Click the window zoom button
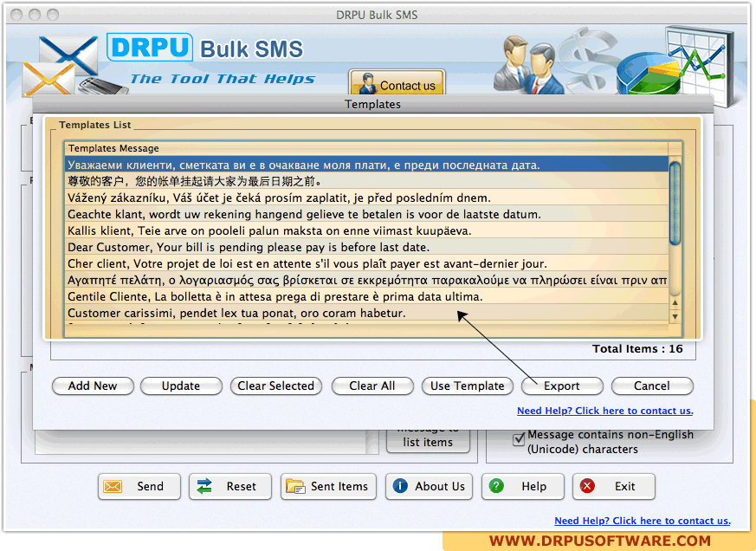756x551 pixels. tap(53, 15)
